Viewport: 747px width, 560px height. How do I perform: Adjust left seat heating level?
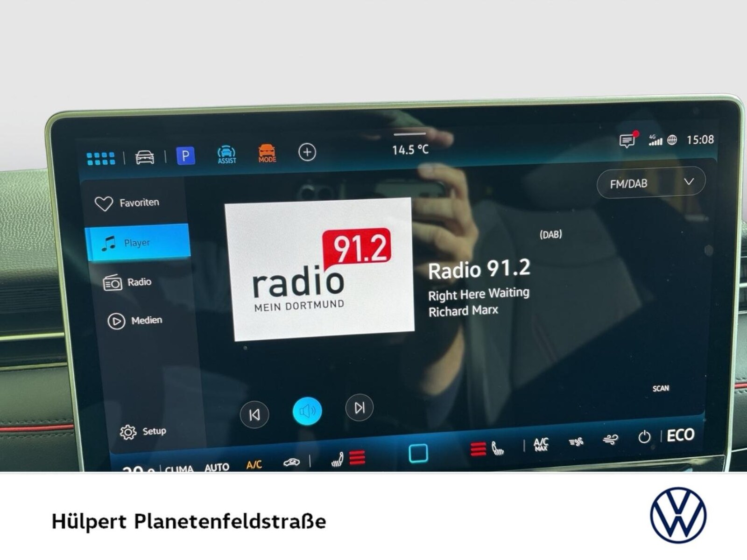point(348,458)
